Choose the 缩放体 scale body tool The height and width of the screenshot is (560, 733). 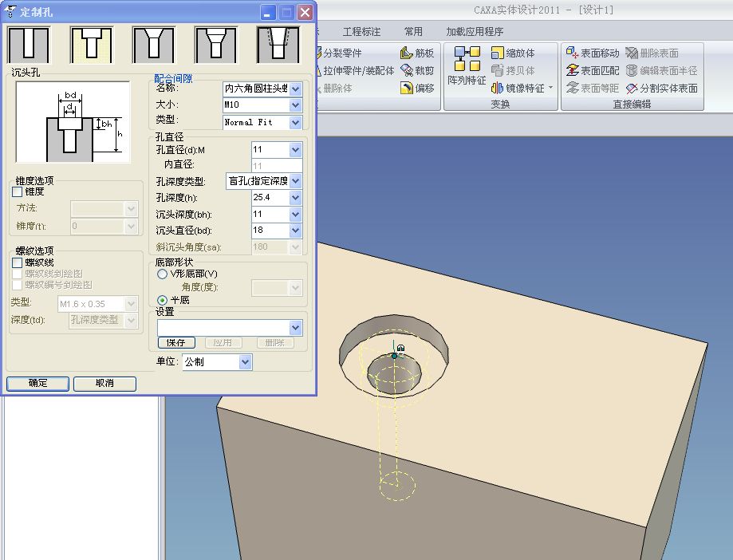pos(513,53)
